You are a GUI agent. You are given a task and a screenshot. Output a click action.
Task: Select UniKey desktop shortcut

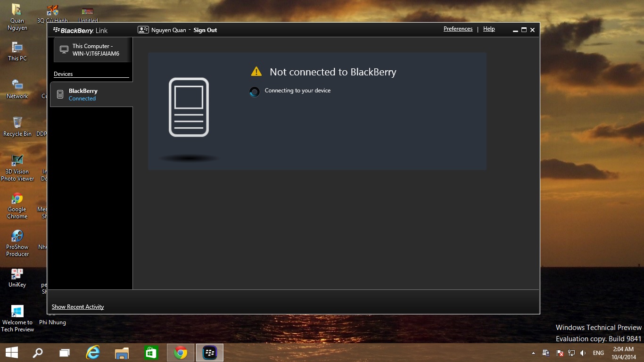pyautogui.click(x=17, y=278)
